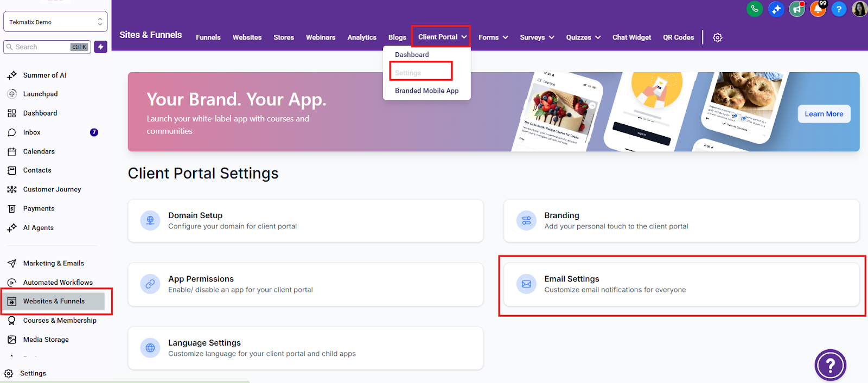Switch to the Websites tab
Screen dimensions: 868x383
coord(247,37)
